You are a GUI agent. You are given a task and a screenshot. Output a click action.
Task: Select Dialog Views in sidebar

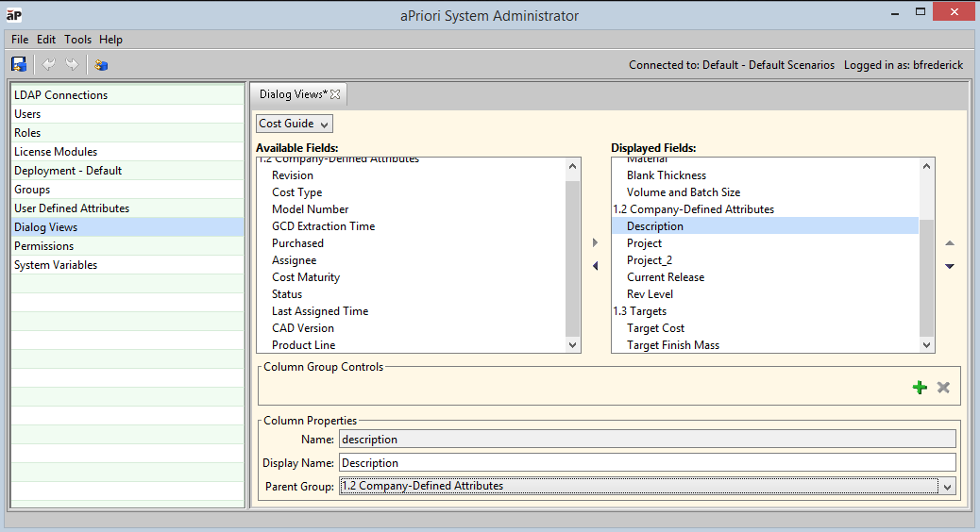[127, 226]
